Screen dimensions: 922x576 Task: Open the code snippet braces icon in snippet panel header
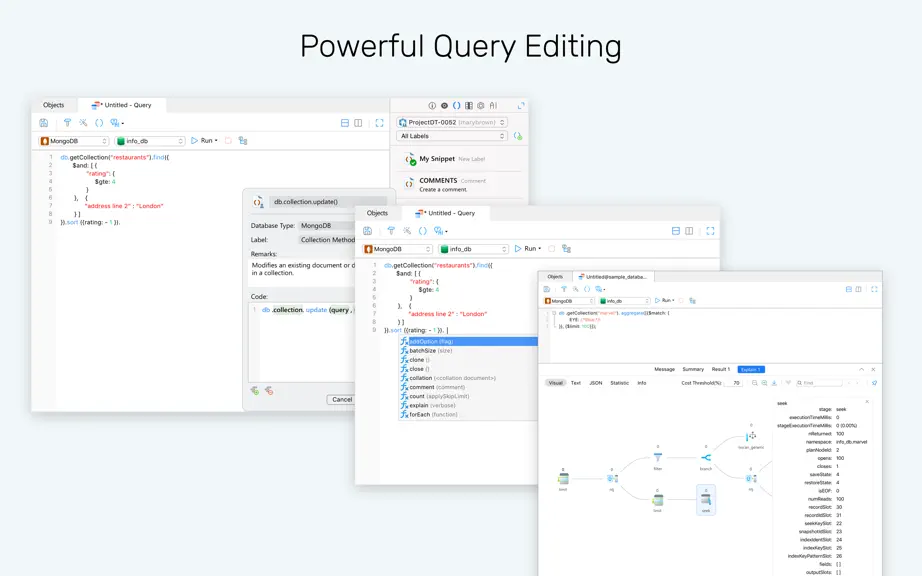tap(456, 106)
